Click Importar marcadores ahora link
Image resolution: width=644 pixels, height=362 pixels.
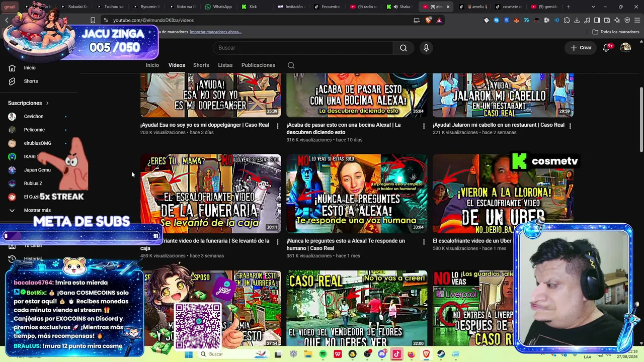[215, 32]
